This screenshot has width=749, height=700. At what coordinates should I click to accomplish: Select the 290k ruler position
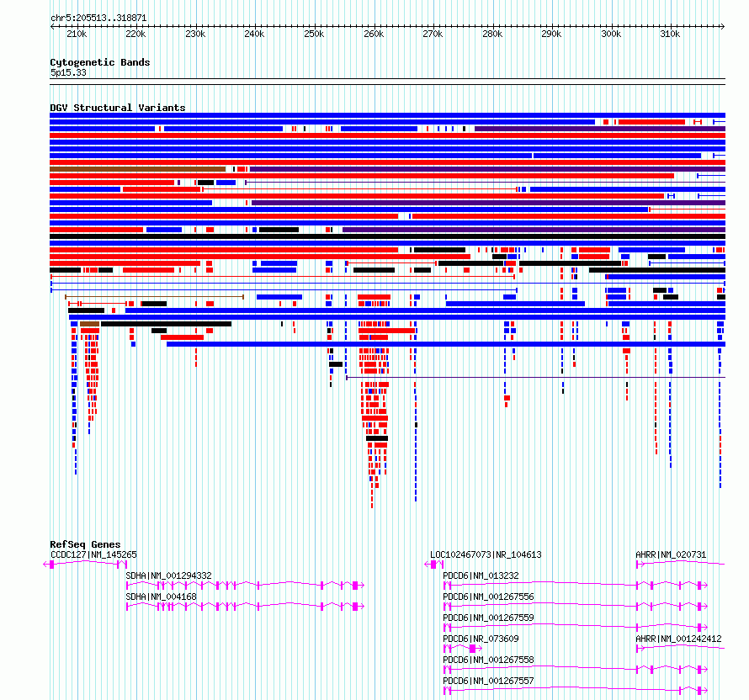[x=552, y=34]
